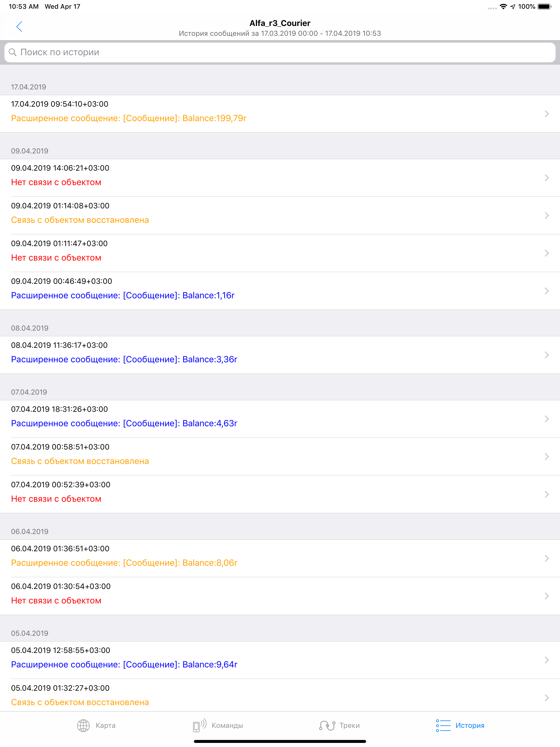The width and height of the screenshot is (560, 747).
Task: Click the 06.04.2019 section header
Action: click(x=30, y=532)
